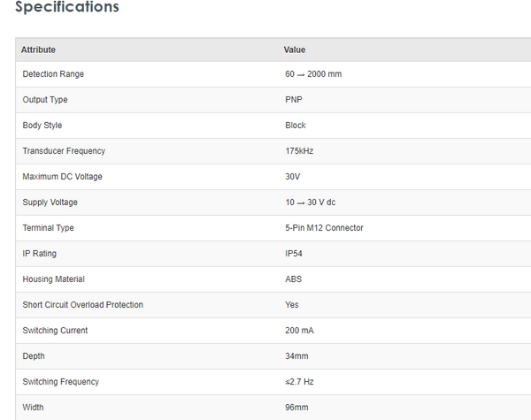This screenshot has height=420, width=531.
Task: Click the Transducer Frequency label
Action: (x=64, y=151)
